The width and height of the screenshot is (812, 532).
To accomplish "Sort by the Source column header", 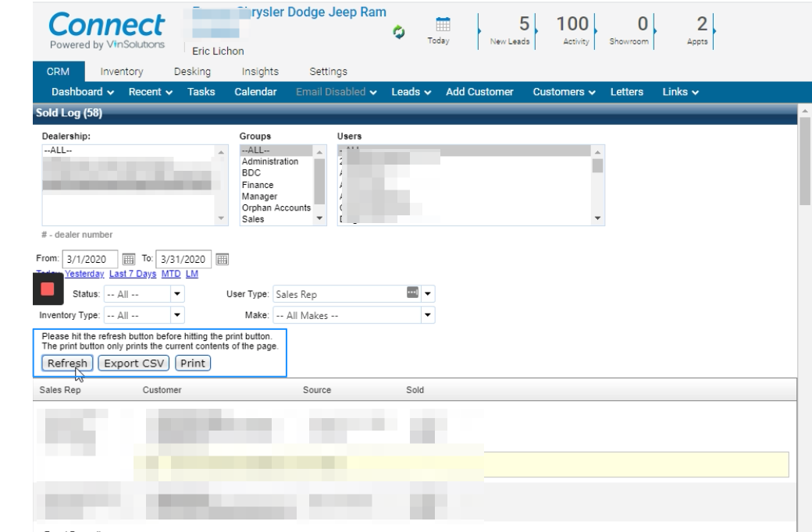I will click(317, 390).
